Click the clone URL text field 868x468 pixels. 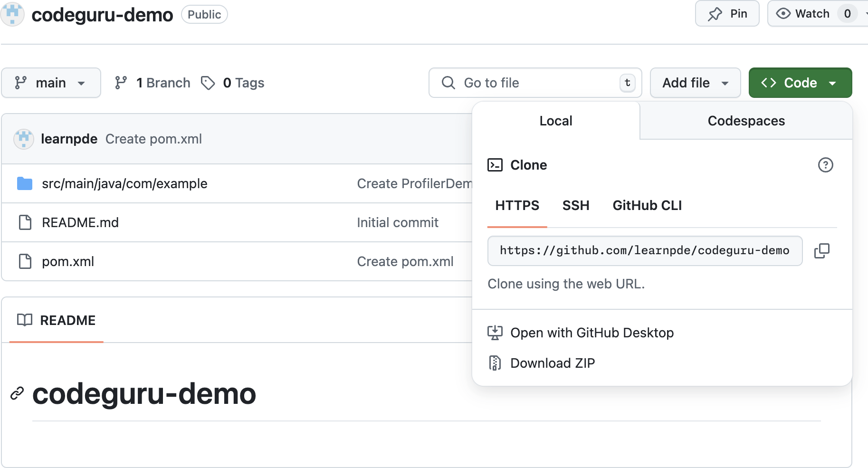click(x=645, y=251)
